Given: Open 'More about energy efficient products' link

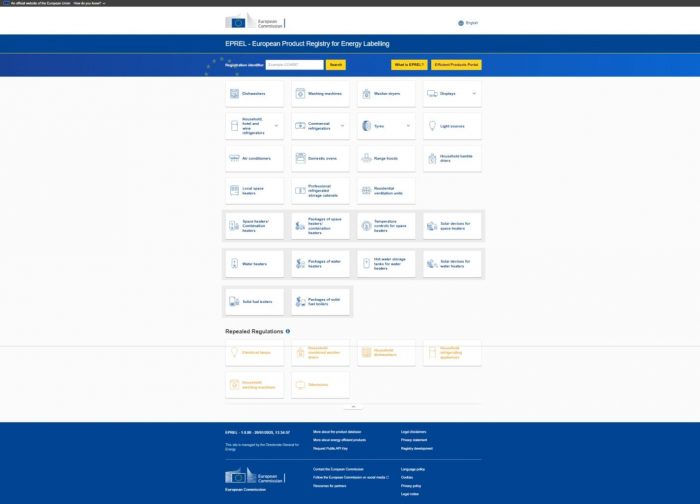Looking at the screenshot, I should click(339, 440).
